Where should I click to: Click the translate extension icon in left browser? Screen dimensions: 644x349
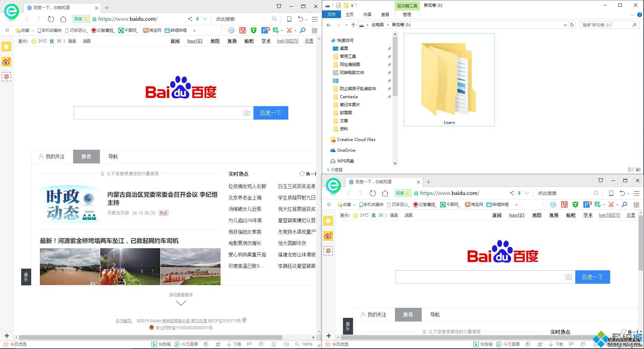[276, 30]
